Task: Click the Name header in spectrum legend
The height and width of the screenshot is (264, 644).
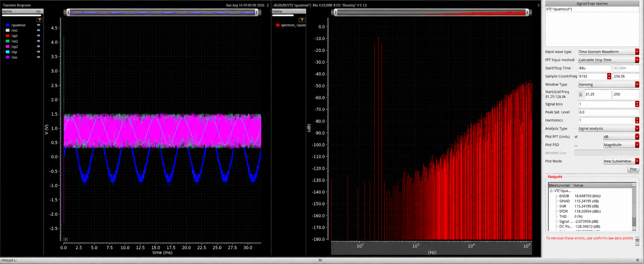Action: [x=289, y=11]
